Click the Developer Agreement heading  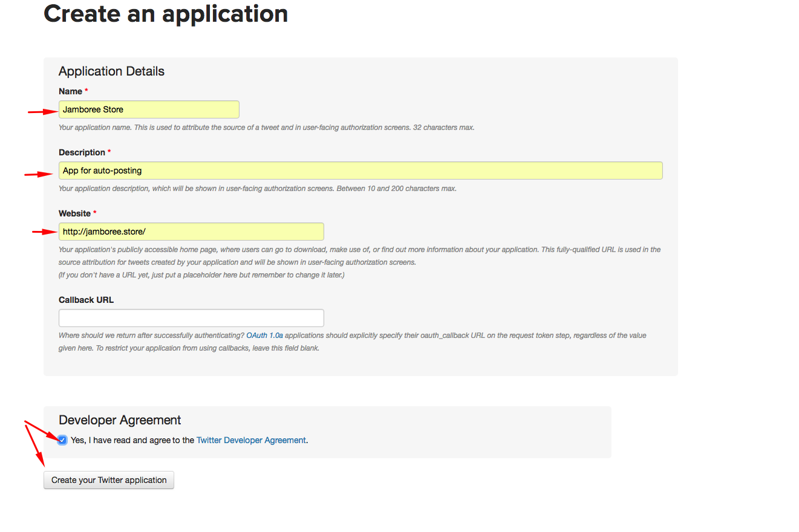click(120, 420)
